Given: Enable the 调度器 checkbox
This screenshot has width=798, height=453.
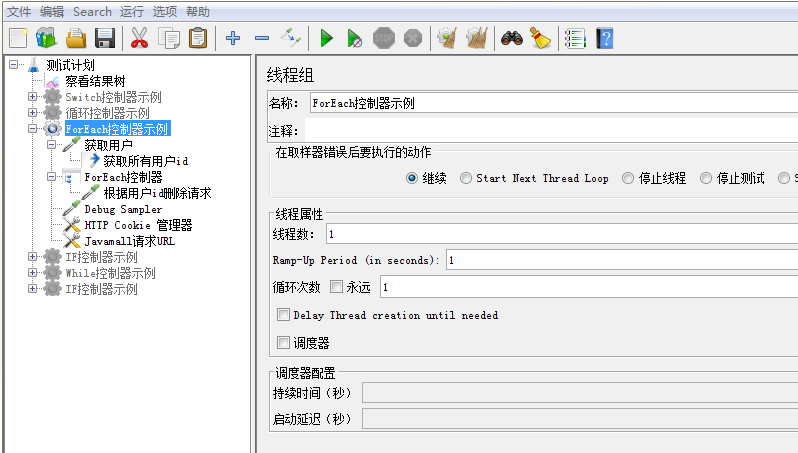Looking at the screenshot, I should click(283, 343).
